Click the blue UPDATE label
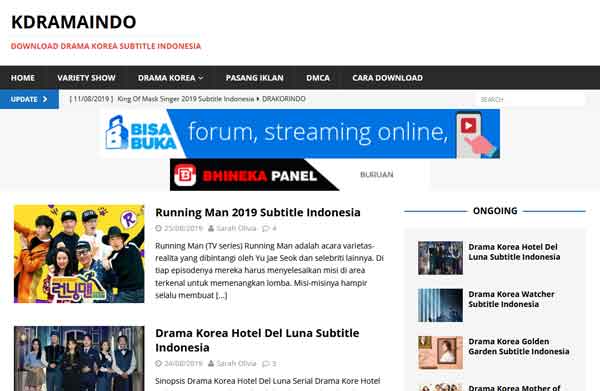 29,99
